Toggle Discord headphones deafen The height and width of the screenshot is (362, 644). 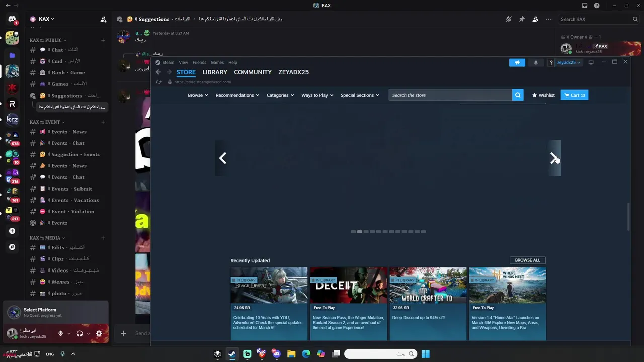[x=79, y=333]
